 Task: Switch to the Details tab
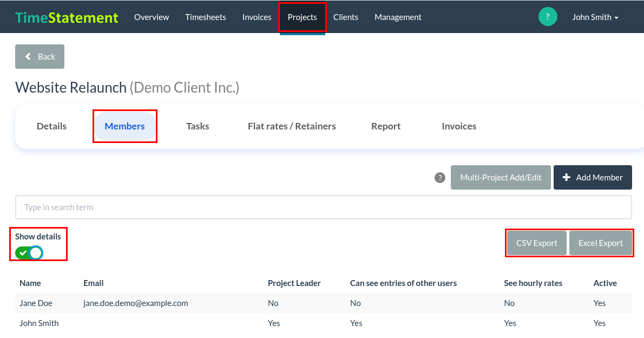point(52,126)
